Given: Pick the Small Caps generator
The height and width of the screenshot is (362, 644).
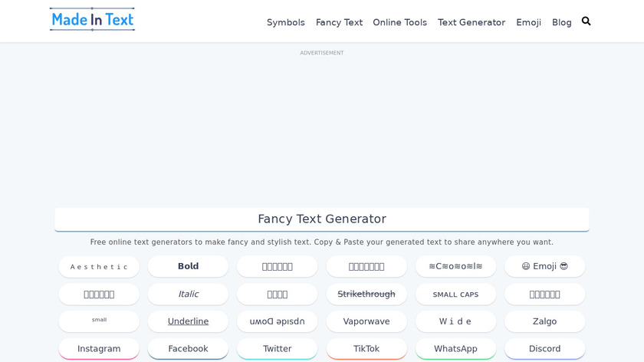Looking at the screenshot, I should (x=455, y=295).
